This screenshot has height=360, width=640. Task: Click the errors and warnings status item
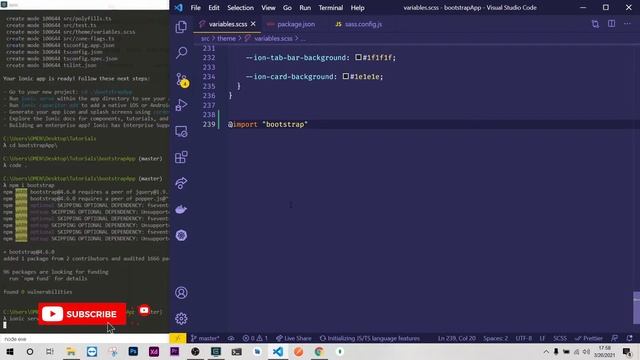coord(255,338)
